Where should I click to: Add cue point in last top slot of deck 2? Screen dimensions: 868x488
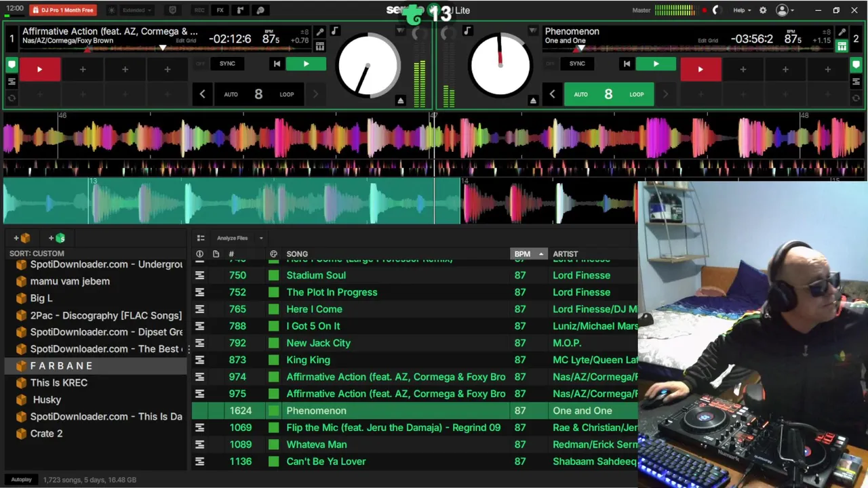click(x=827, y=69)
